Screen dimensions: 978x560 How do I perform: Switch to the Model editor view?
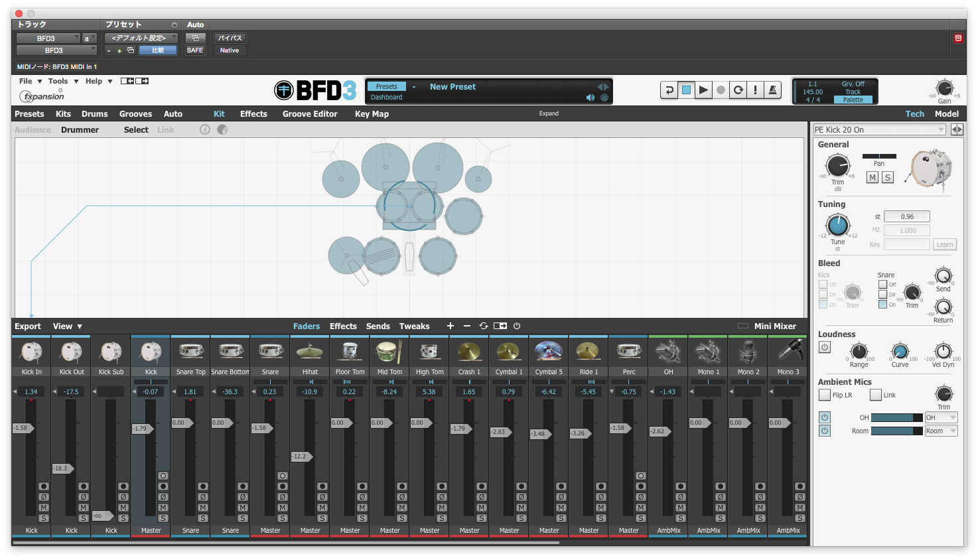pos(947,114)
